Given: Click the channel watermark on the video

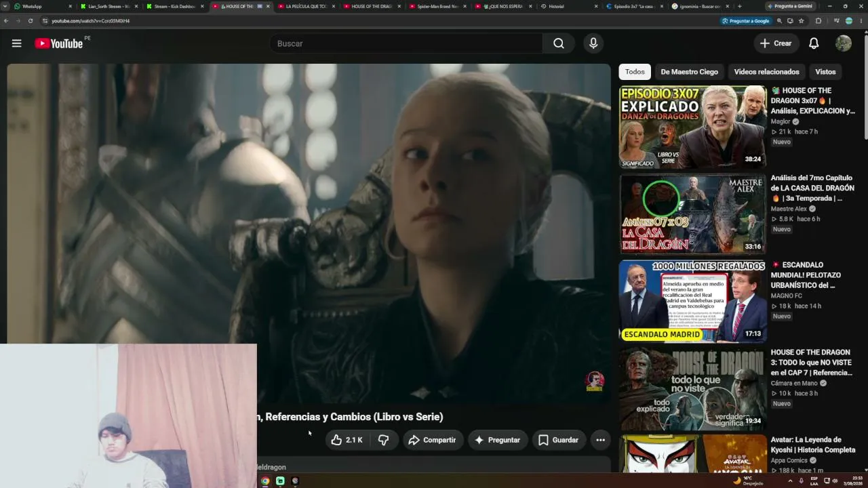Looking at the screenshot, I should (595, 381).
